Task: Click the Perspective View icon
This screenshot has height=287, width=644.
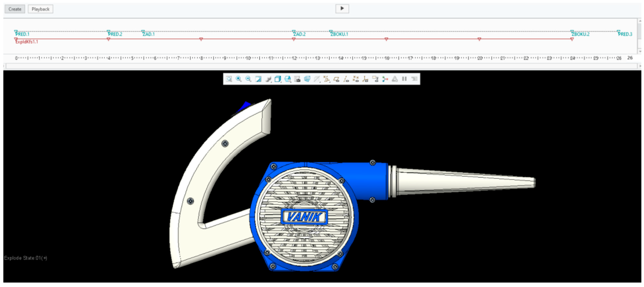Action: pyautogui.click(x=307, y=79)
